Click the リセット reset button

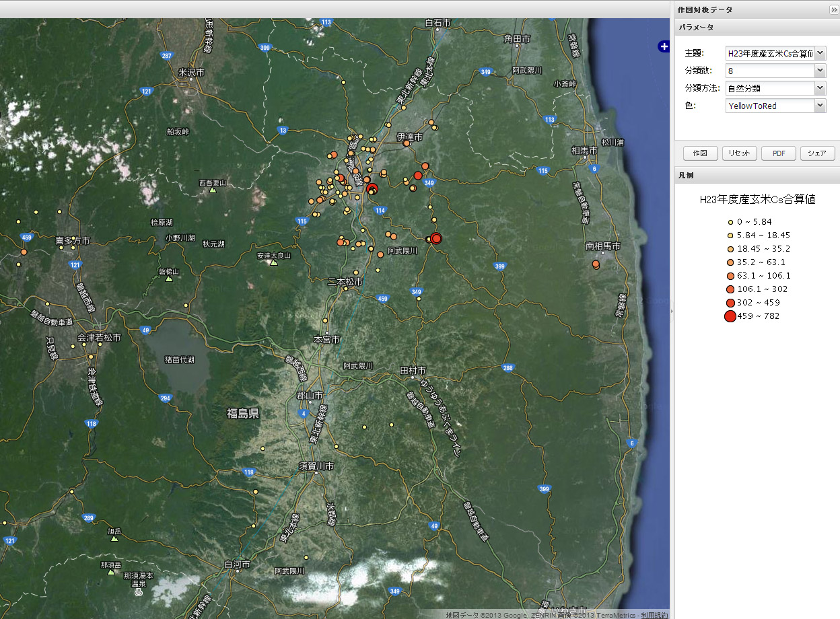pyautogui.click(x=739, y=153)
